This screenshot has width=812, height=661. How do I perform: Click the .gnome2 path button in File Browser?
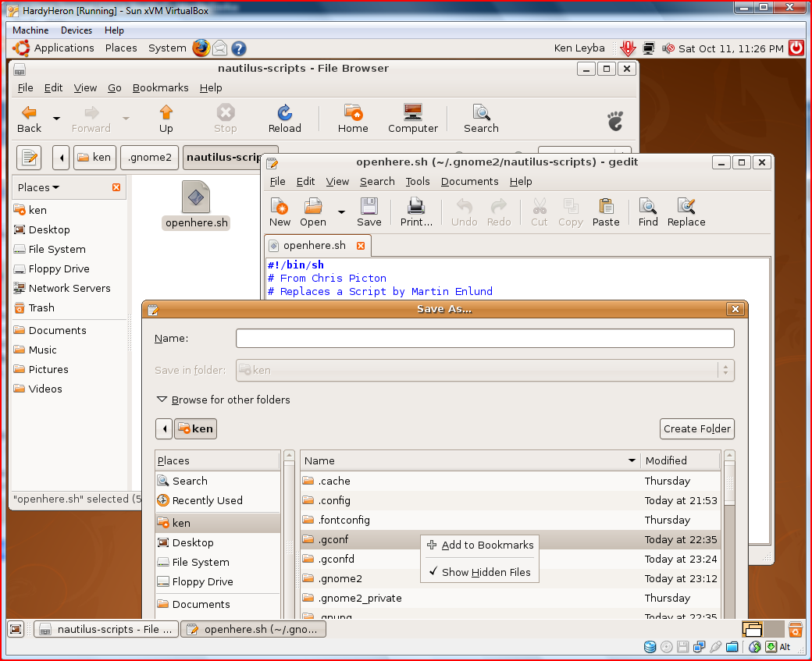pos(150,158)
